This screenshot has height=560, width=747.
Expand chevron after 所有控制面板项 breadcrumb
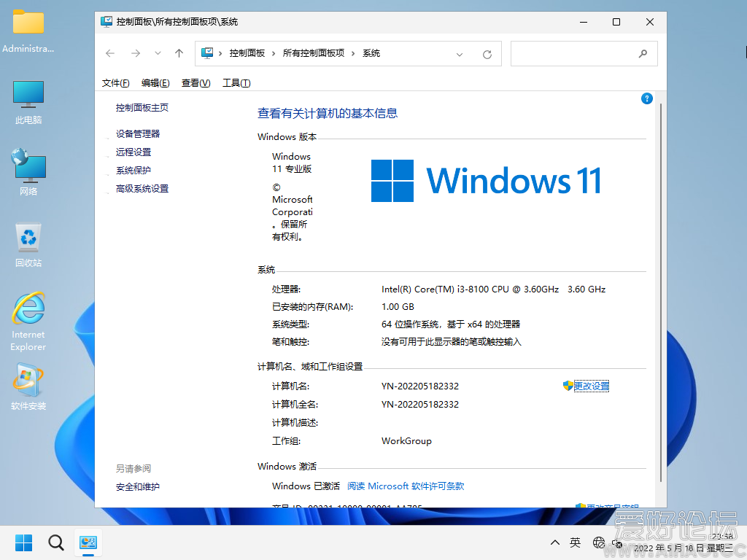coord(353,53)
